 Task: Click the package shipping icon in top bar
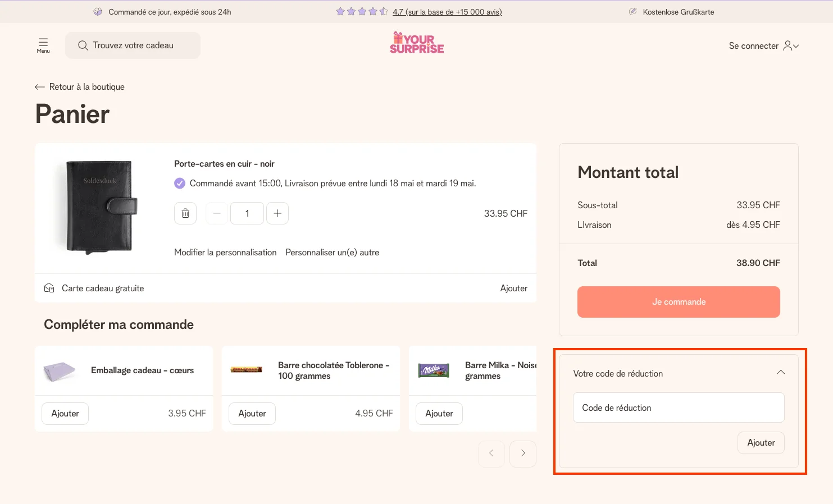(x=98, y=11)
